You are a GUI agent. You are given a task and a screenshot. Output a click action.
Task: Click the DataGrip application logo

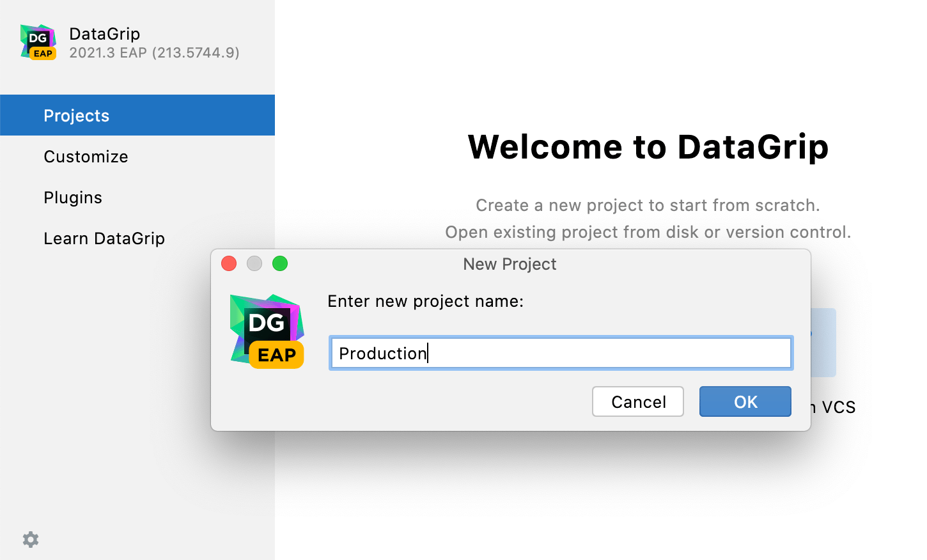coord(38,41)
